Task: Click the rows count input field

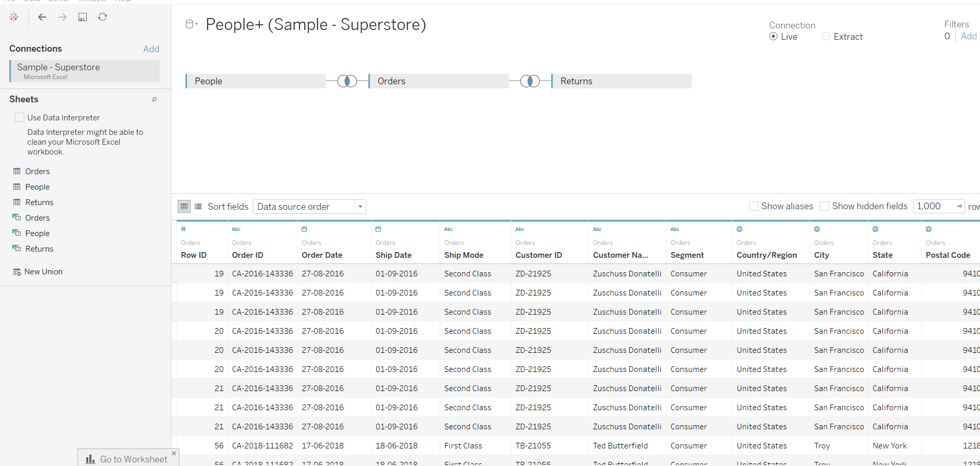Action: click(934, 206)
